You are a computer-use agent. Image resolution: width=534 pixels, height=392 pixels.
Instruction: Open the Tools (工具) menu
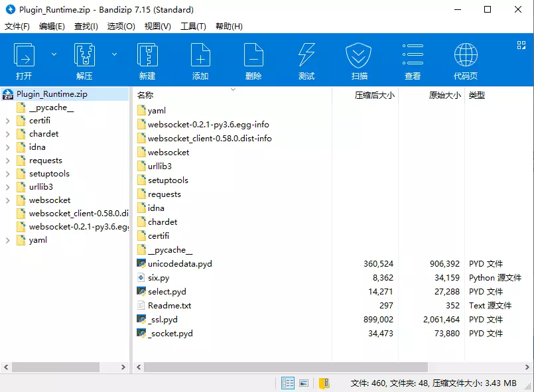[193, 27]
